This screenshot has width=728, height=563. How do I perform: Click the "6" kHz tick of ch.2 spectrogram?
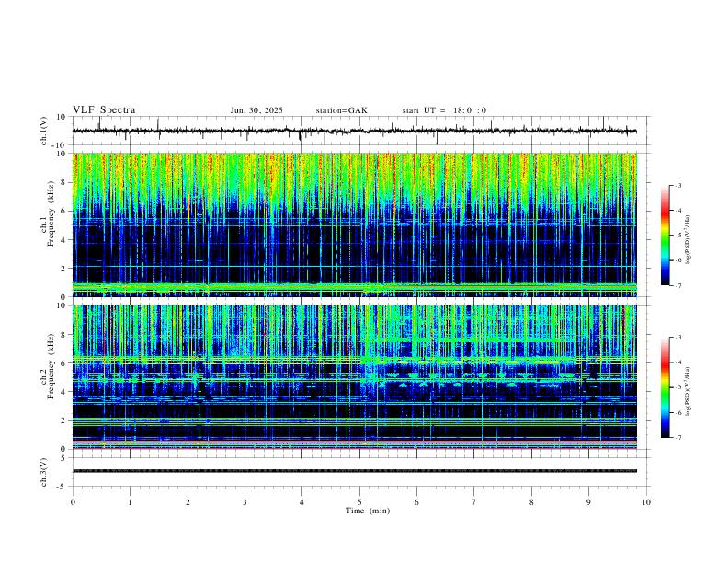[63, 363]
